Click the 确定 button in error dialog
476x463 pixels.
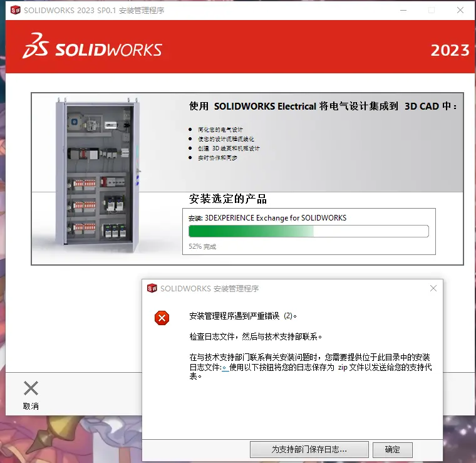tap(392, 449)
